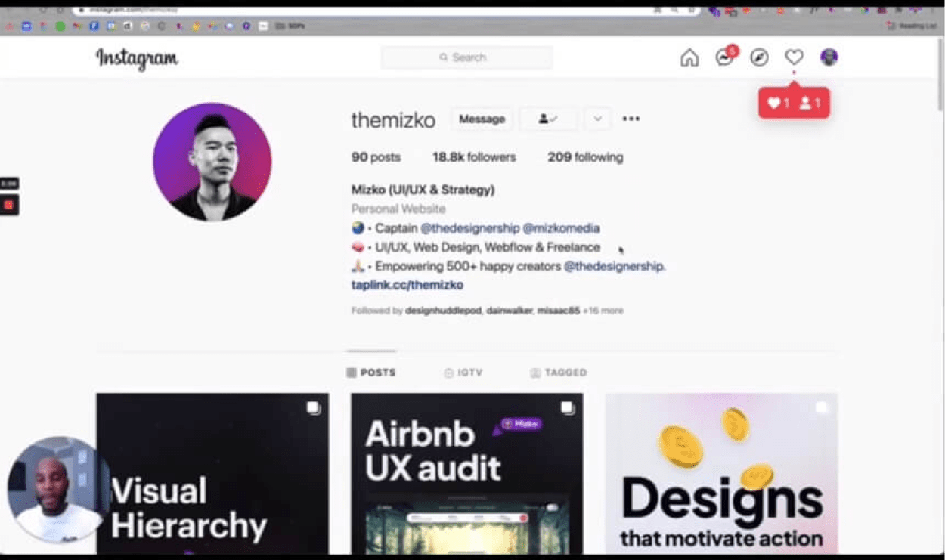
Task: Click the new followers count in notification bubble
Action: (810, 104)
